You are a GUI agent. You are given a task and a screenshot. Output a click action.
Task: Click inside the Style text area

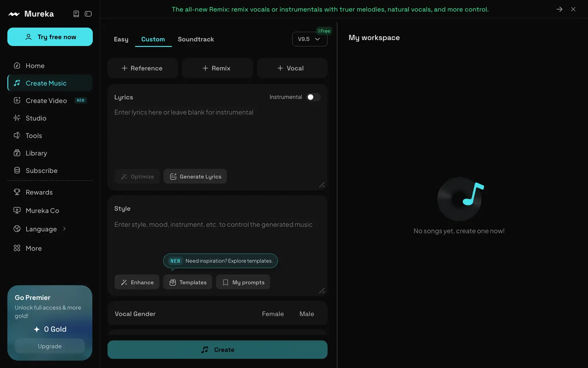(217, 236)
